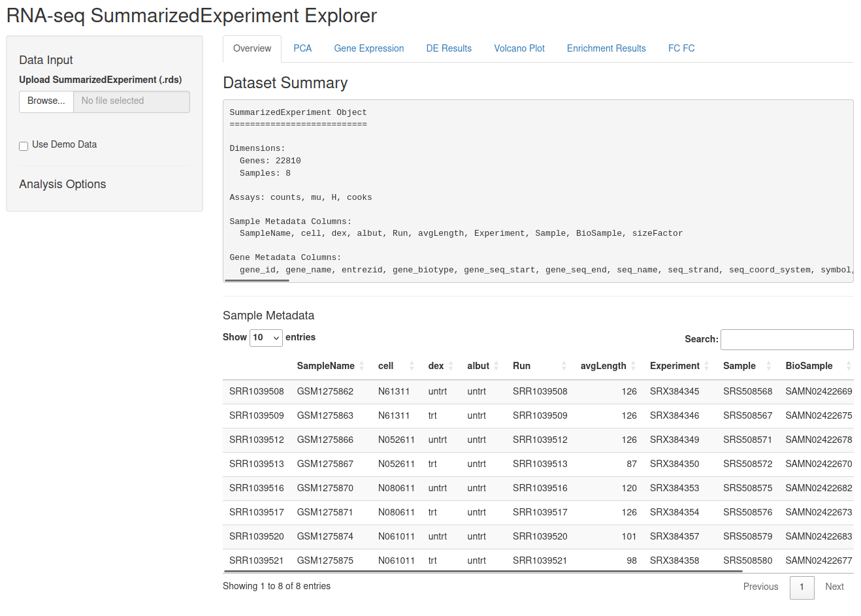Sort table by BioSample column arrows
Screen dimensions: 861x616
coord(849,366)
